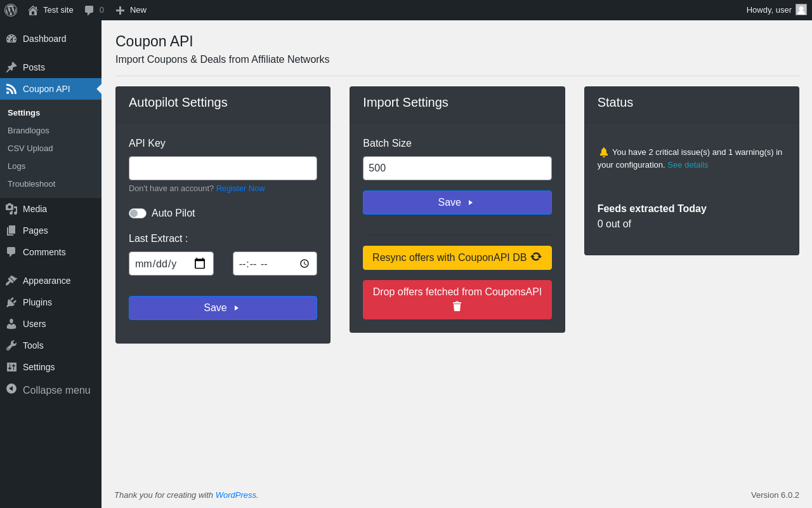Click Drop offers fetched from CouponsAPI
This screenshot has width=812, height=508.
pyautogui.click(x=457, y=299)
